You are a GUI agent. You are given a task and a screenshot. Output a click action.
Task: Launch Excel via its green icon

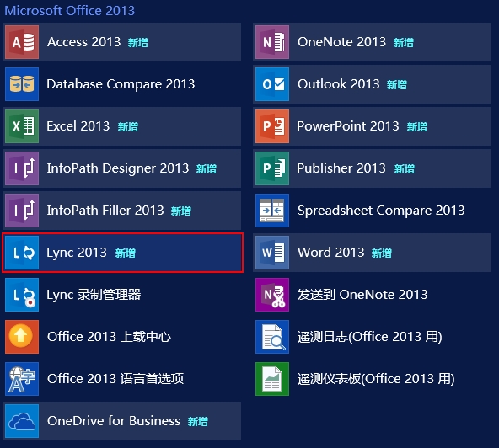[x=22, y=126]
